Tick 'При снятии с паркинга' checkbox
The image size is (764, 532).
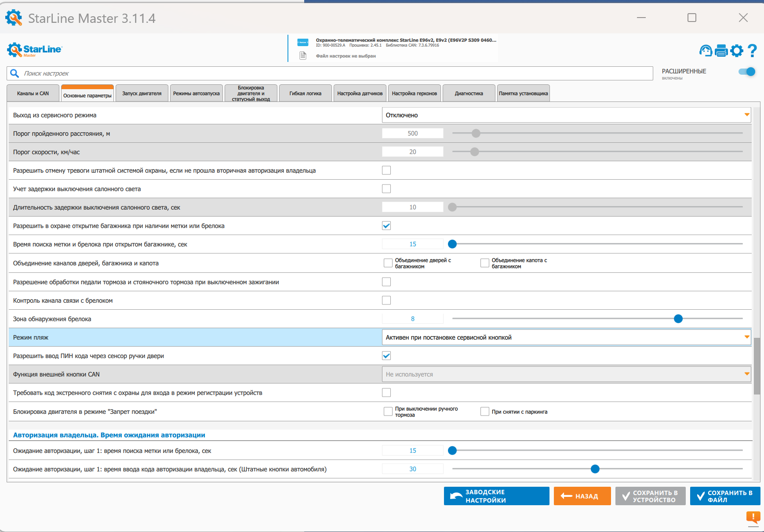coord(485,412)
